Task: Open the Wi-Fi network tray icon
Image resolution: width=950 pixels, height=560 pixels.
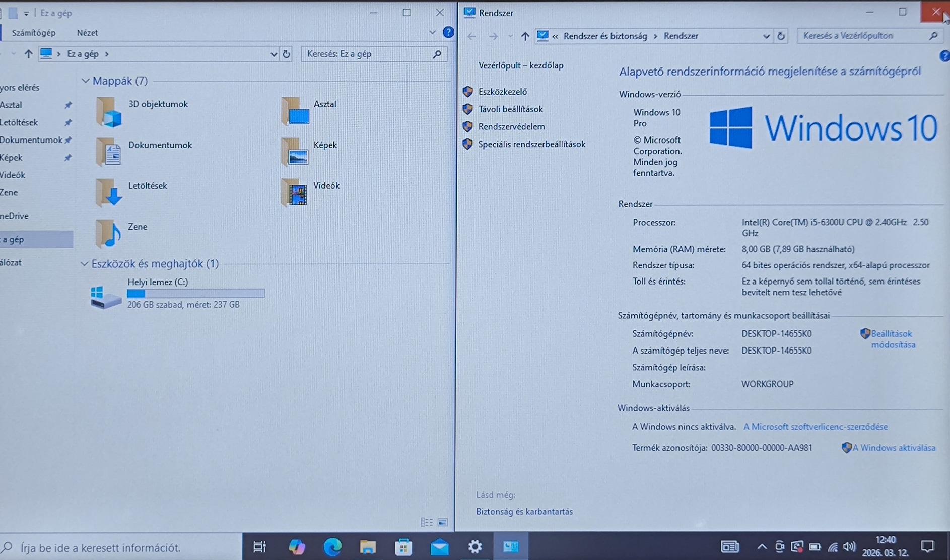Action: point(833,547)
